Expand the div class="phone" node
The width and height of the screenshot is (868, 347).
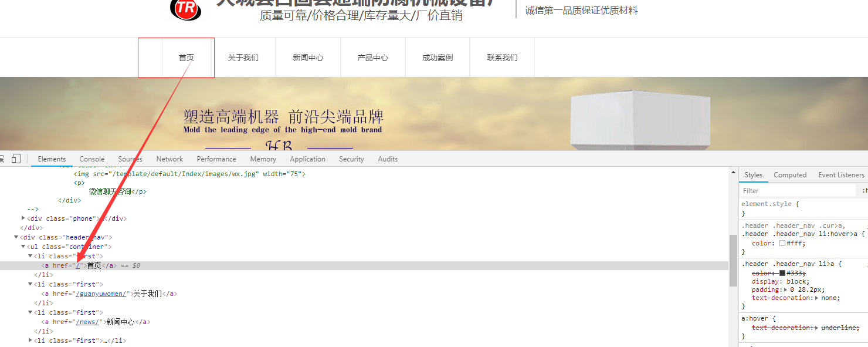23,218
